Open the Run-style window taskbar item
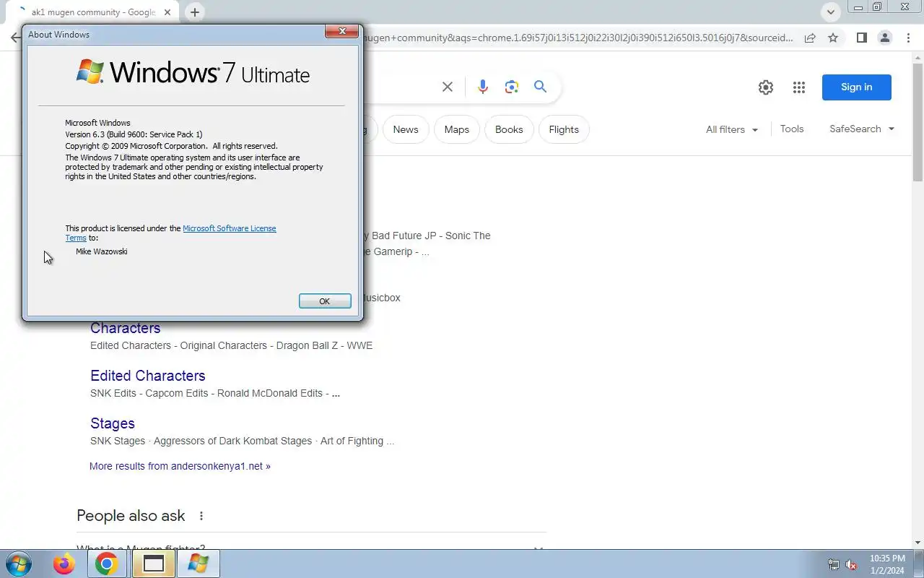The height and width of the screenshot is (578, 924). click(153, 564)
